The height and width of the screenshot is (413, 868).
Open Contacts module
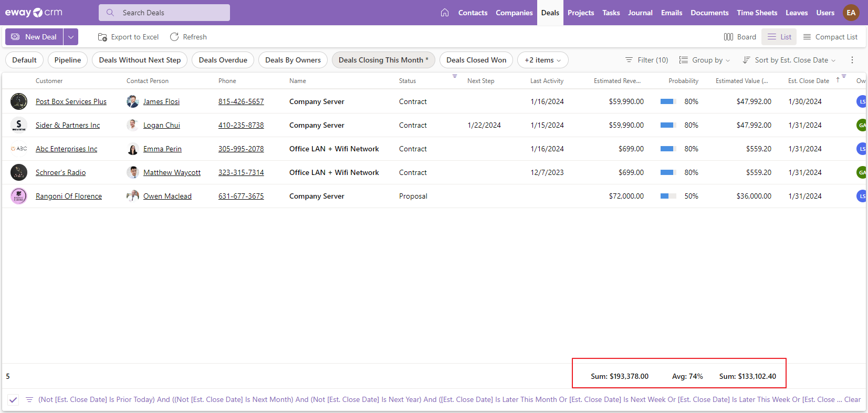tap(473, 13)
